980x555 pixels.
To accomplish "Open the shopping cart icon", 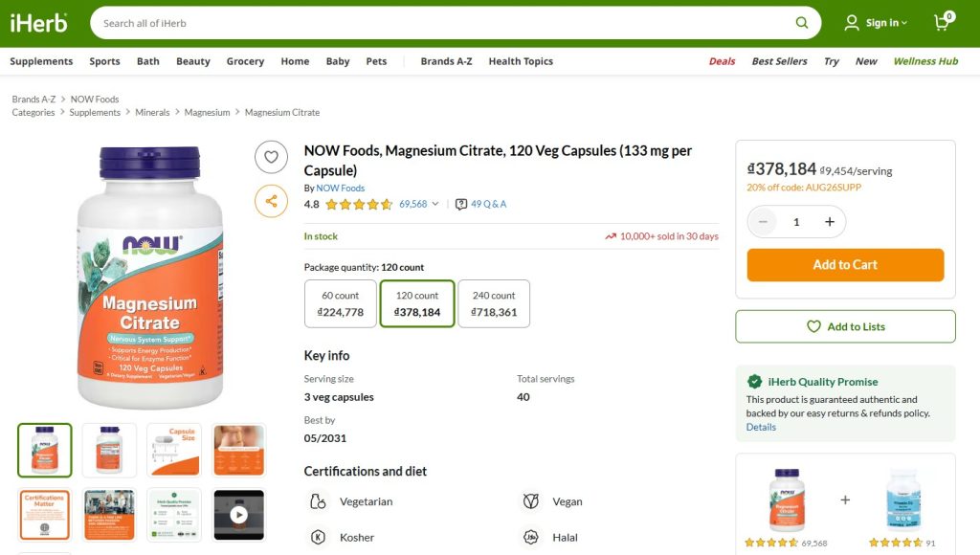I will point(943,22).
